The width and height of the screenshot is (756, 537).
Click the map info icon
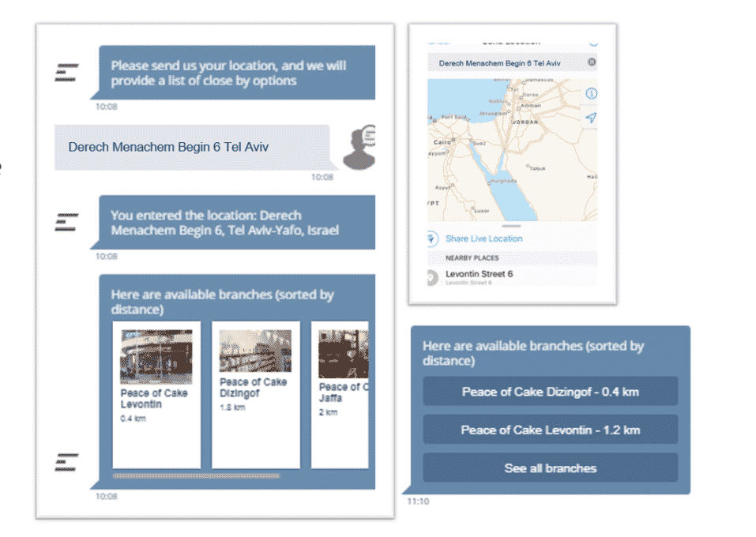click(591, 93)
